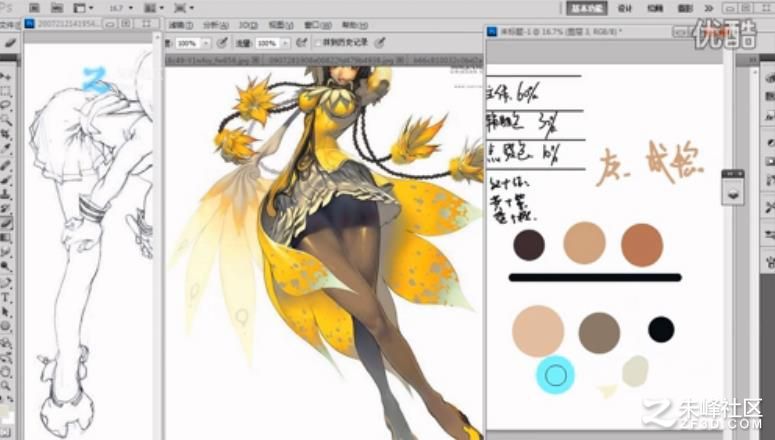The width and height of the screenshot is (775, 440).
Task: Open the 帮助 menu
Action: (x=354, y=25)
